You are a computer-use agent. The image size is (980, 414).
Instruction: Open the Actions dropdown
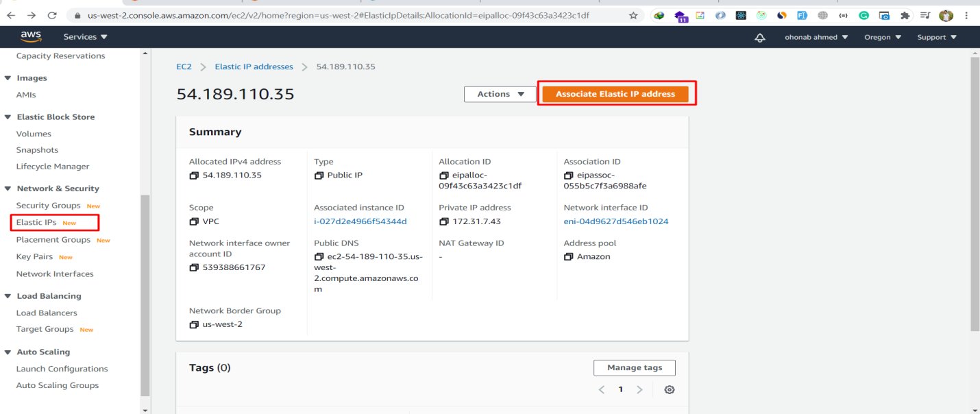tap(500, 94)
